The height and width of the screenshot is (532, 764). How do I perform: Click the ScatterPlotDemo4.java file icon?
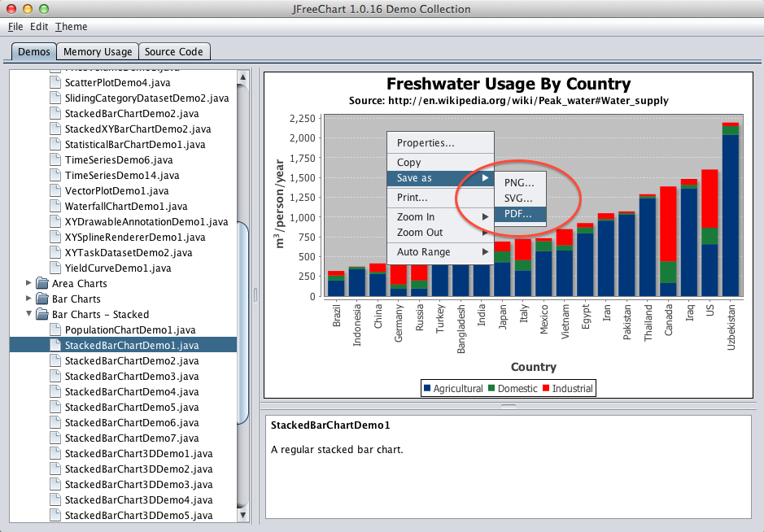tap(55, 82)
